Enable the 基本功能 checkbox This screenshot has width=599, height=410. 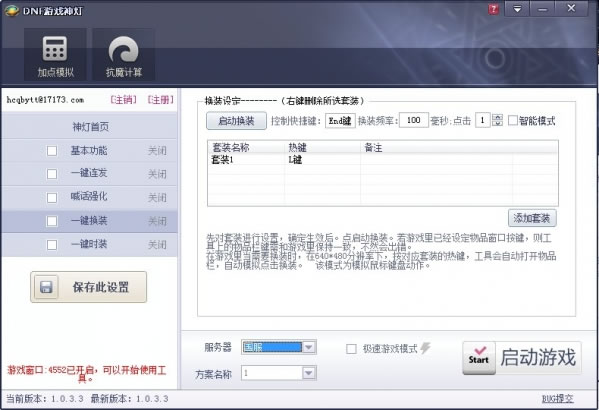click(x=52, y=151)
